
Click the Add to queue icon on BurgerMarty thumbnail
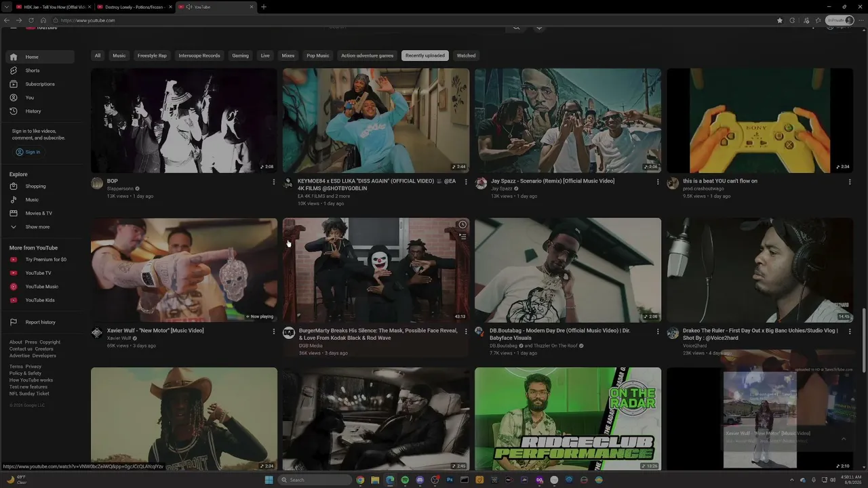(462, 237)
